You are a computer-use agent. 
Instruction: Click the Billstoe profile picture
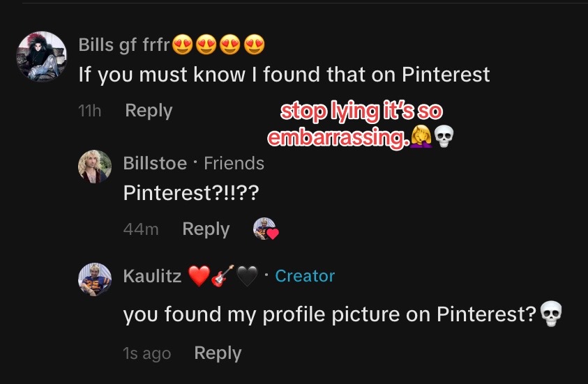tap(94, 167)
